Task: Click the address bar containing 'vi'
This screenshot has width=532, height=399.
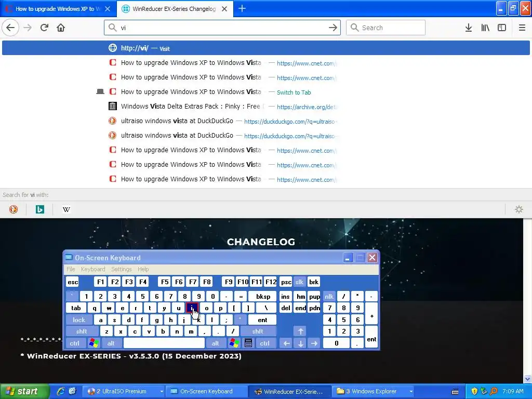Action: coord(222,28)
